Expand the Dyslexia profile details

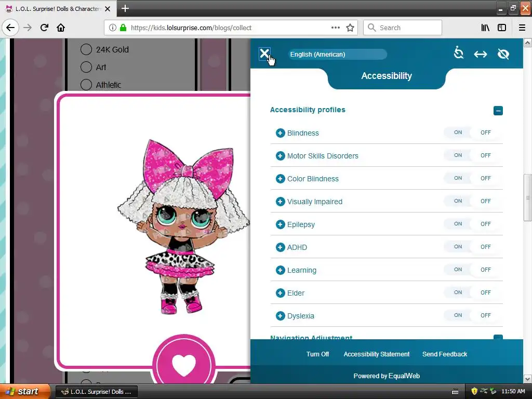coord(280,316)
